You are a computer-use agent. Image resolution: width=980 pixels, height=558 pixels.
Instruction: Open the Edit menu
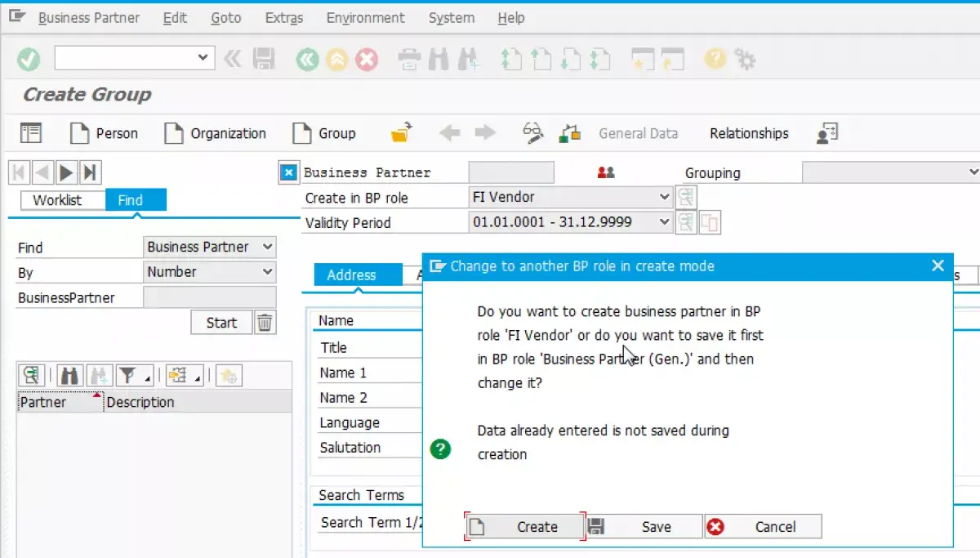click(175, 18)
